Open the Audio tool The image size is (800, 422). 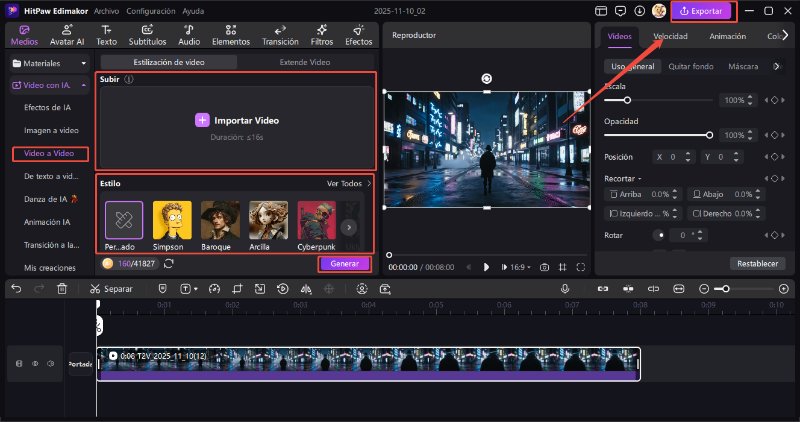click(x=189, y=35)
